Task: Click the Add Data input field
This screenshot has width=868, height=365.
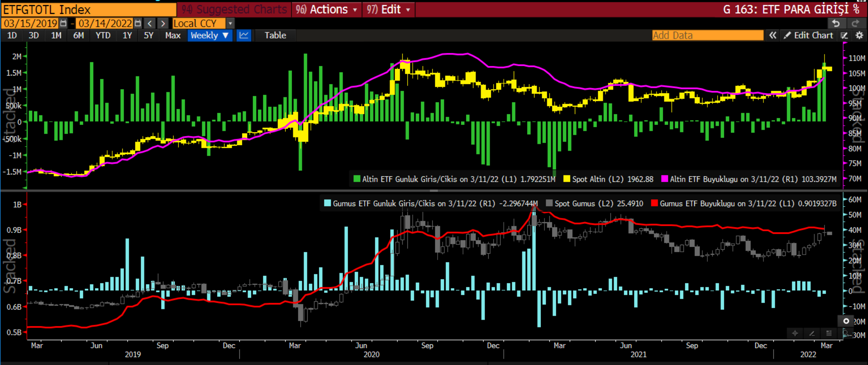Action: pos(707,35)
